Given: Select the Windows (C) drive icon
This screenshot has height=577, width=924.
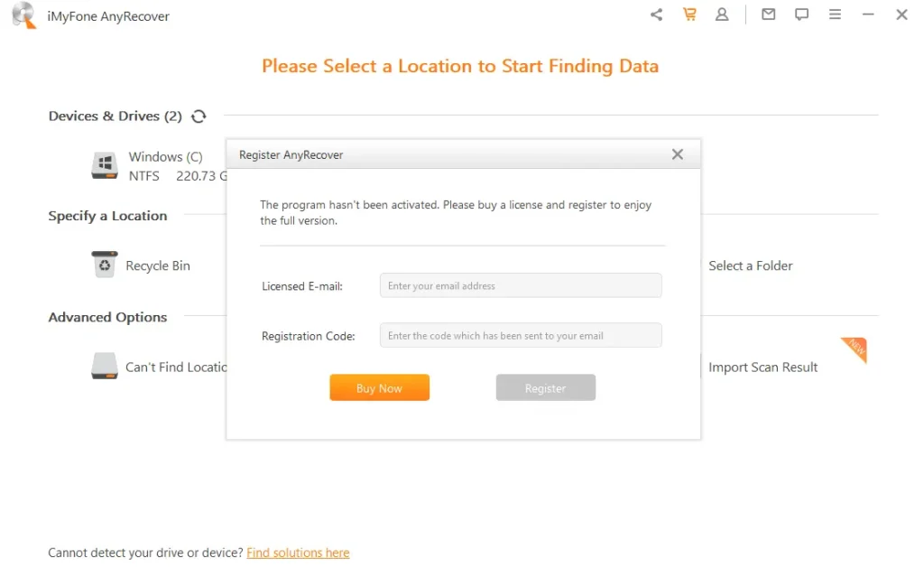Looking at the screenshot, I should click(x=105, y=165).
